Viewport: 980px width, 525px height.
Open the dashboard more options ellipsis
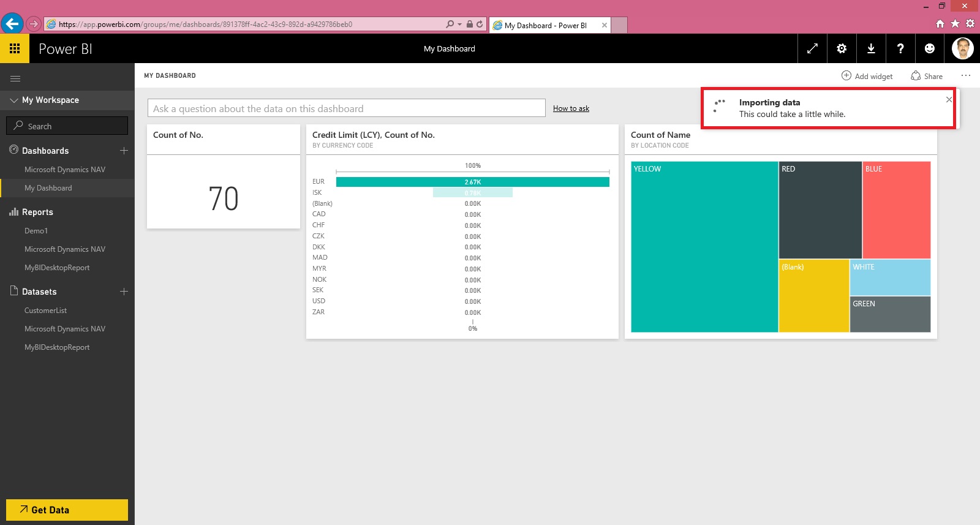point(966,75)
